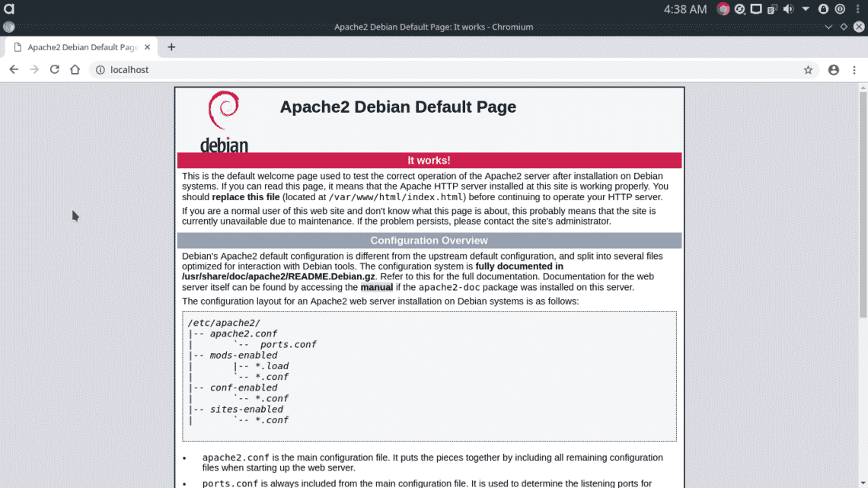Viewport: 868px width, 488px height.
Task: Open the clipboard manager tray icon
Action: [772, 9]
